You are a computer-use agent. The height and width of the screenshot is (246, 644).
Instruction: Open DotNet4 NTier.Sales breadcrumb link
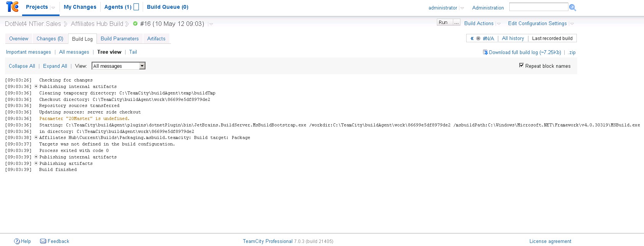pos(33,24)
